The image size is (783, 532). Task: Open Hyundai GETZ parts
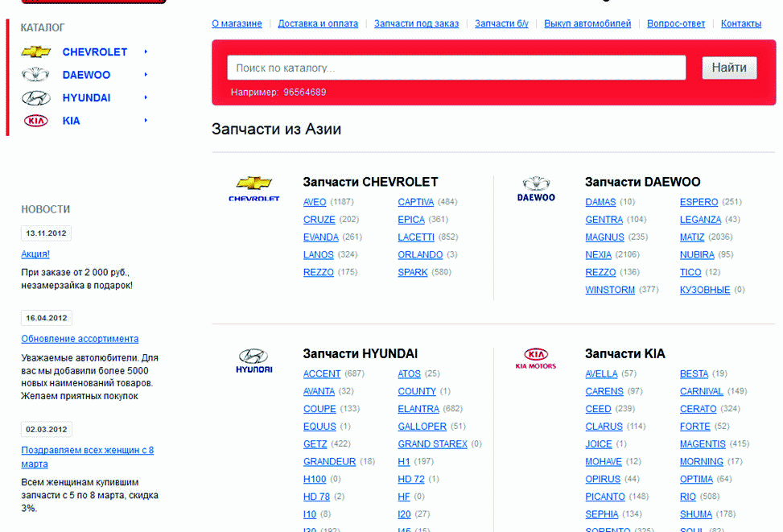315,444
